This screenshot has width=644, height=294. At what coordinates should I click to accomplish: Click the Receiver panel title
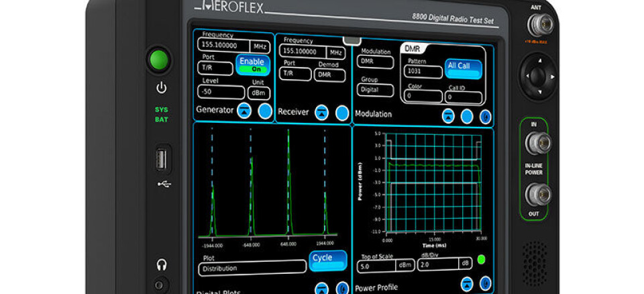pyautogui.click(x=293, y=111)
